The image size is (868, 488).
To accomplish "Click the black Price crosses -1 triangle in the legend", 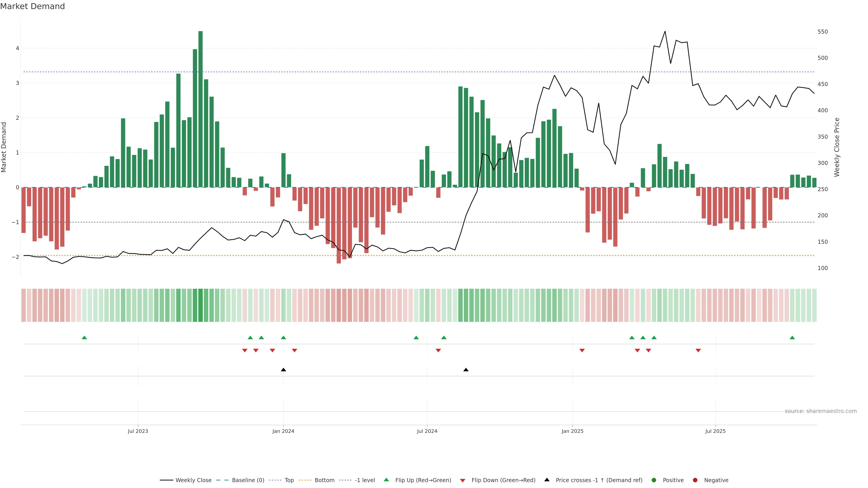I will [x=547, y=480].
